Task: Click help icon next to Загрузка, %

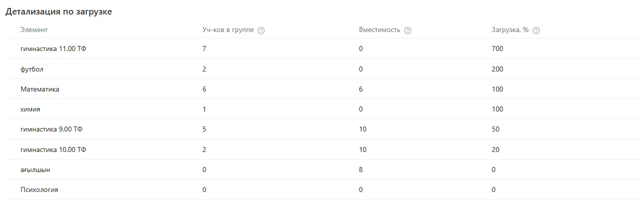Action: [x=536, y=30]
